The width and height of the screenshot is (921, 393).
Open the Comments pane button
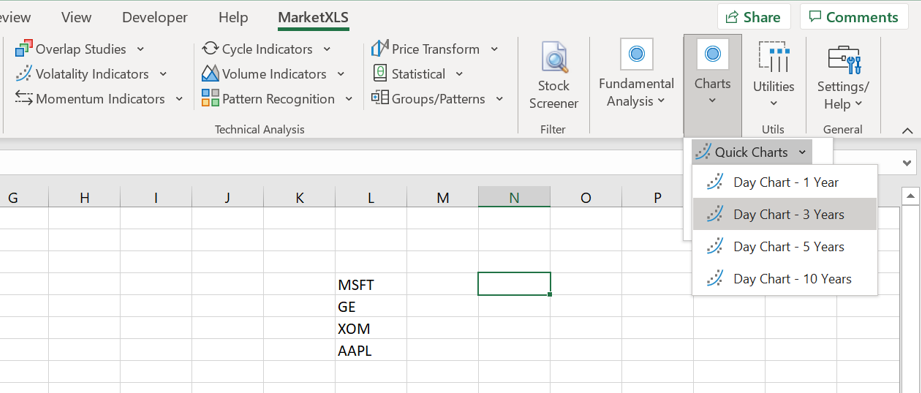pyautogui.click(x=854, y=17)
